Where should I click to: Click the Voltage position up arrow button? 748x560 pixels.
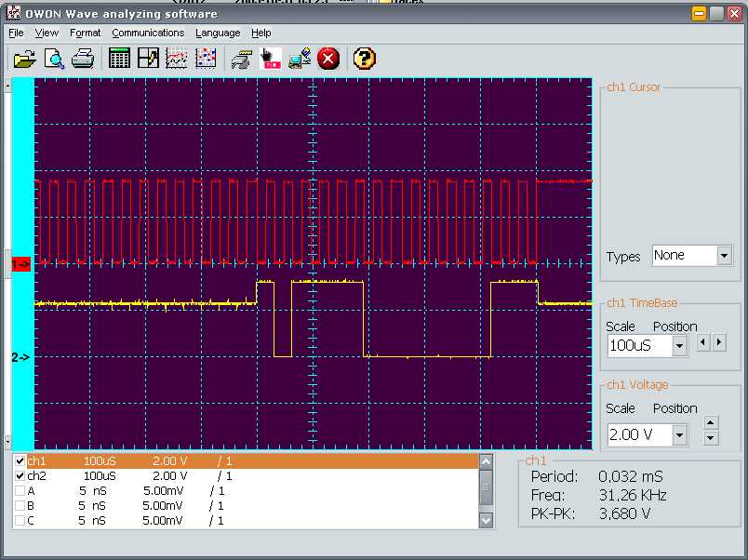click(x=711, y=422)
